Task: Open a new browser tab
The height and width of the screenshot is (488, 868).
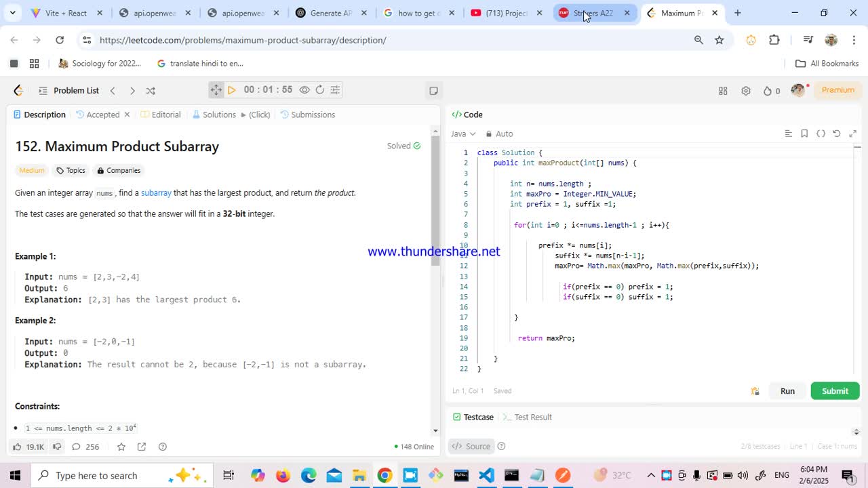Action: coord(737,13)
